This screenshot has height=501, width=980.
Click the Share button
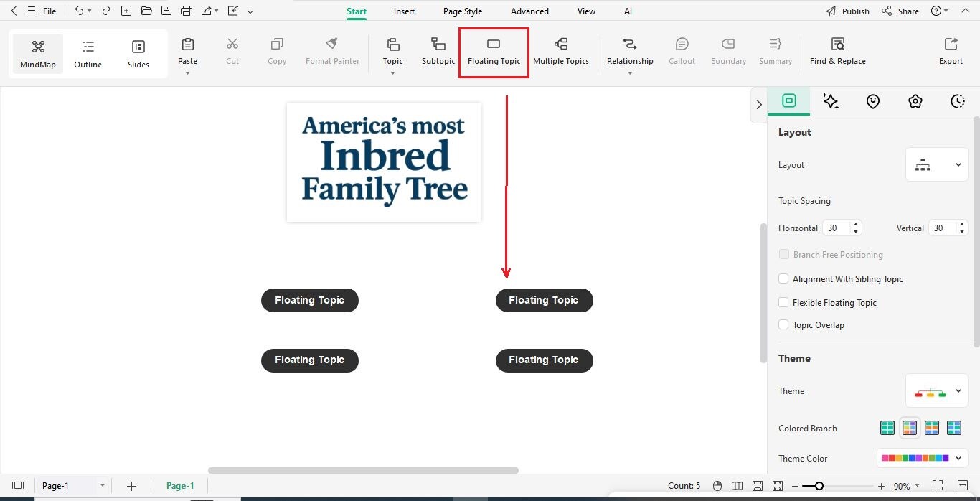click(x=900, y=11)
